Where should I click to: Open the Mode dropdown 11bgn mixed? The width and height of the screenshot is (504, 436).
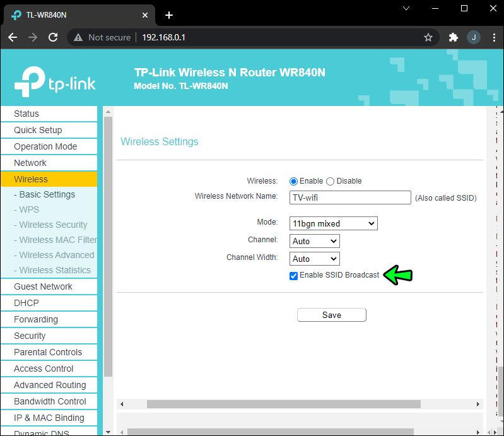click(x=333, y=223)
